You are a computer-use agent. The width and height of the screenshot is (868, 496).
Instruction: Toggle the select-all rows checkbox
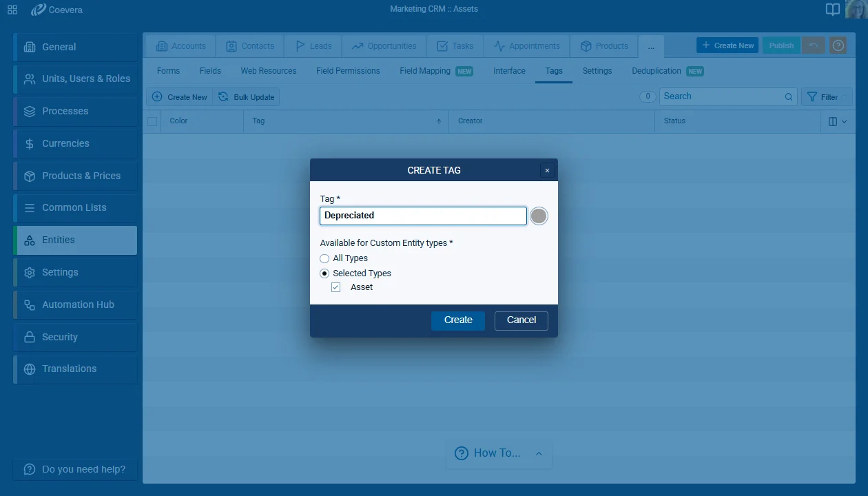click(152, 121)
